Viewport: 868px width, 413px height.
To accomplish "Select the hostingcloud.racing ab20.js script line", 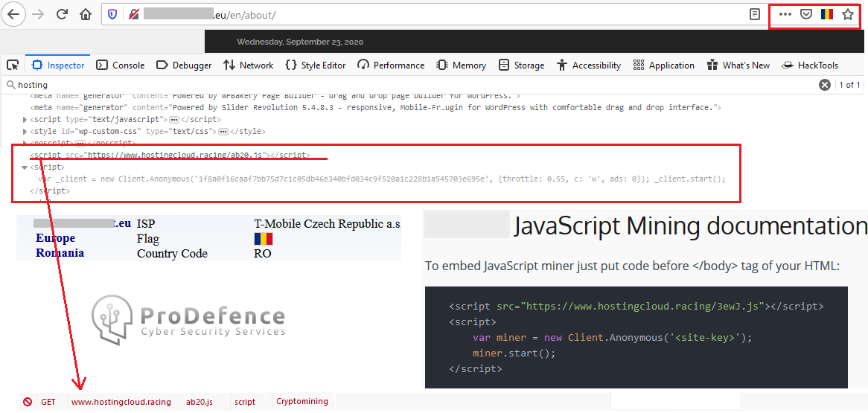I will [170, 155].
